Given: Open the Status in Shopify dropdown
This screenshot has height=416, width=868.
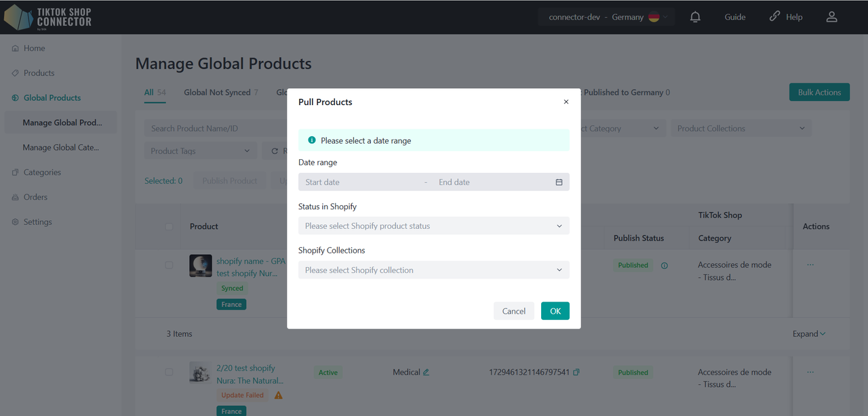Looking at the screenshot, I should coord(433,226).
